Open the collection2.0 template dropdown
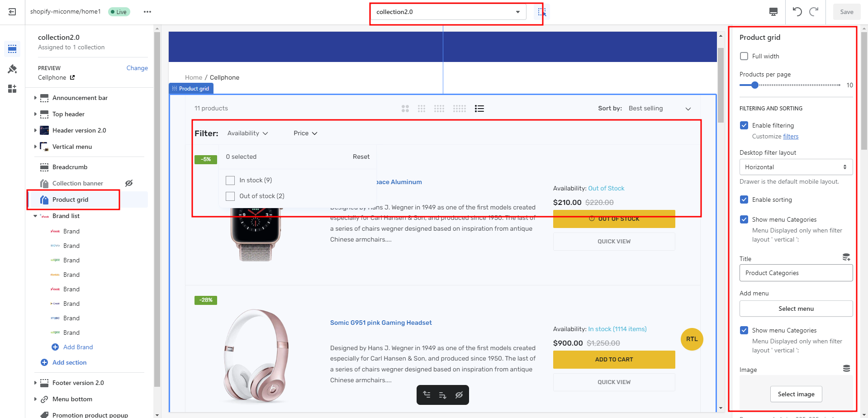 (x=448, y=12)
